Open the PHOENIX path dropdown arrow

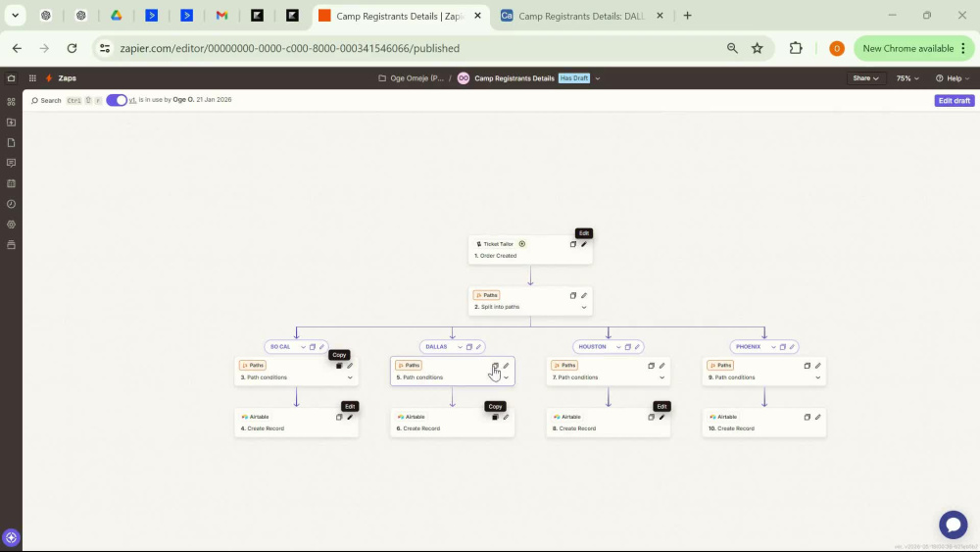(x=773, y=347)
